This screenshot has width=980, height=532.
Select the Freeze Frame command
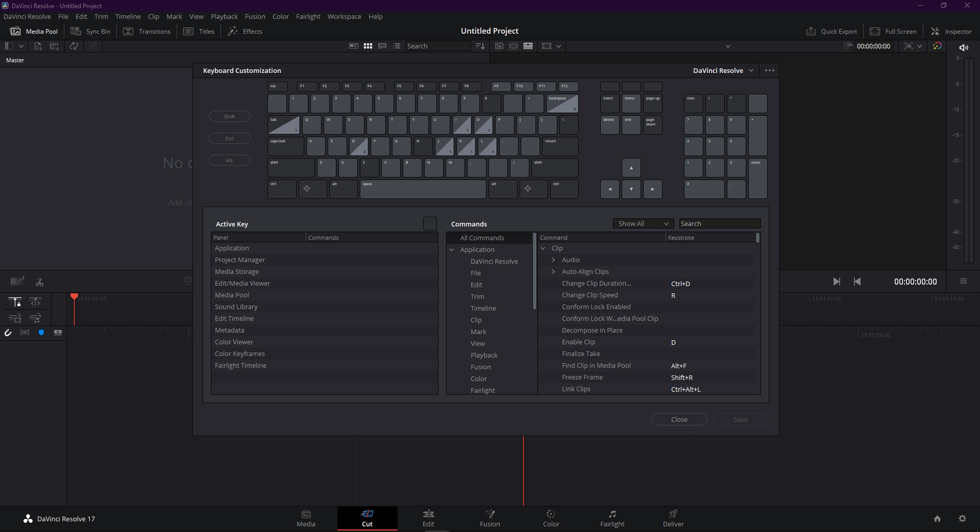pos(647,377)
